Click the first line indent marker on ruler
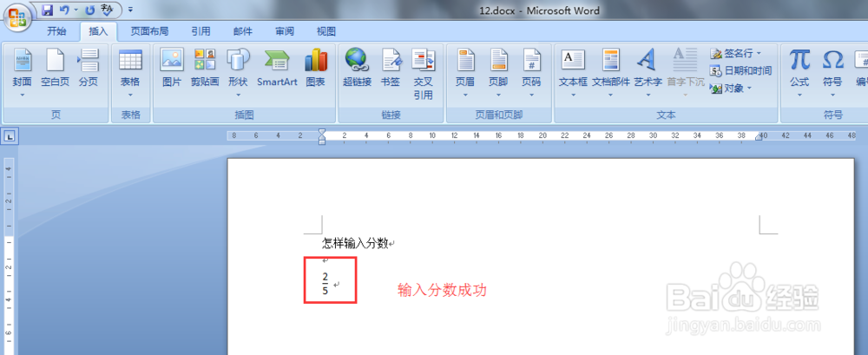 (322, 132)
